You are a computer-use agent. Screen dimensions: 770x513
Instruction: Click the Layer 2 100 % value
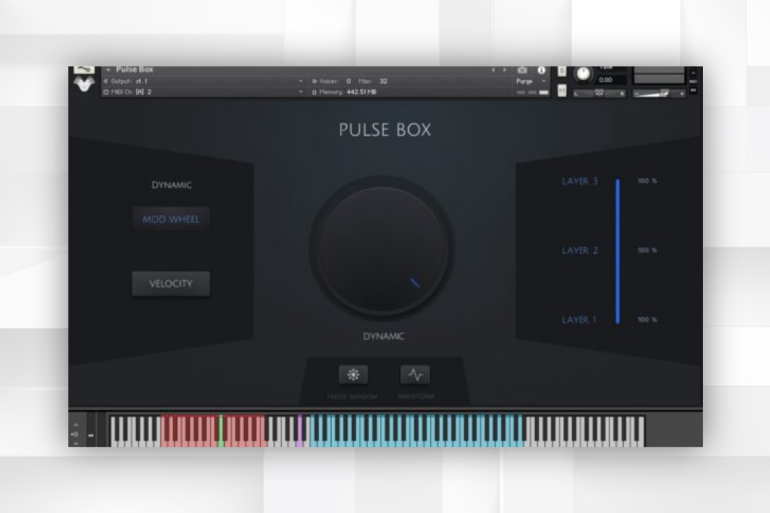click(647, 250)
